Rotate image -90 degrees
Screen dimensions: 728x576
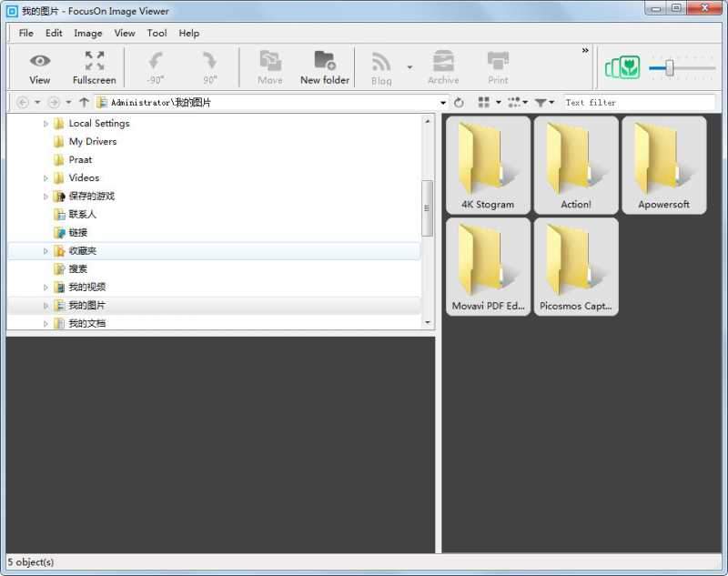(x=155, y=66)
